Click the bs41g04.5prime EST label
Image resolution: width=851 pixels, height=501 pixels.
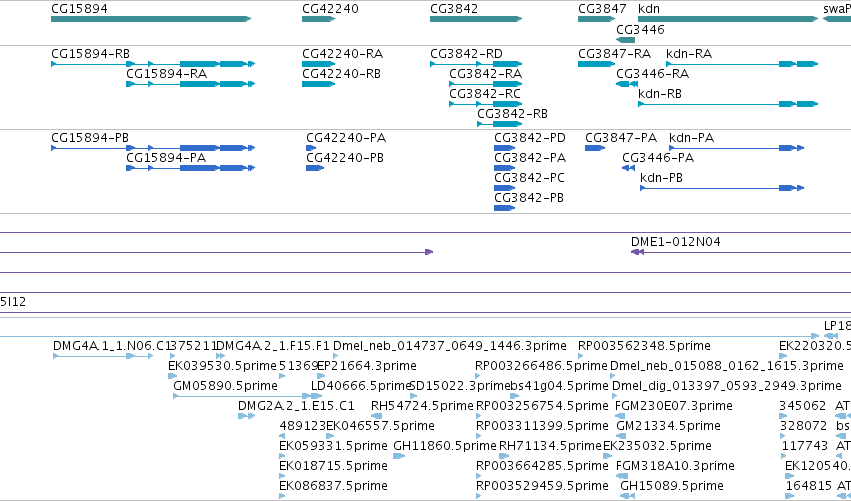559,386
